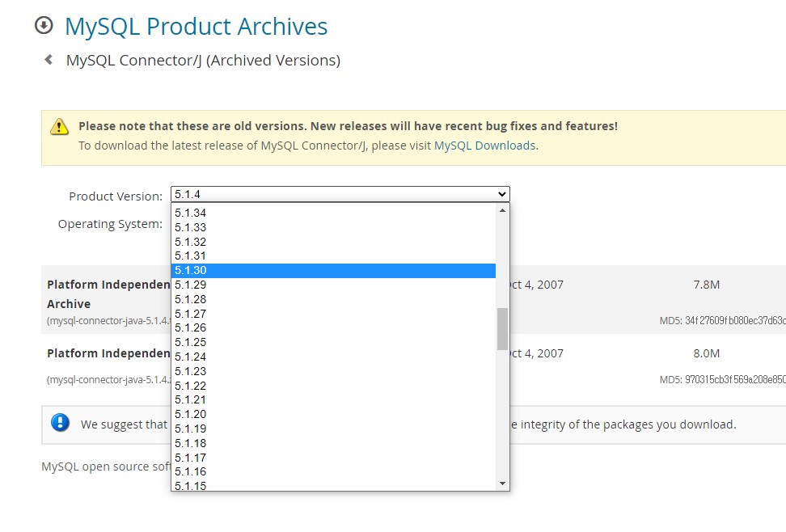Click the Operating System label
The image size is (786, 532).
110,224
